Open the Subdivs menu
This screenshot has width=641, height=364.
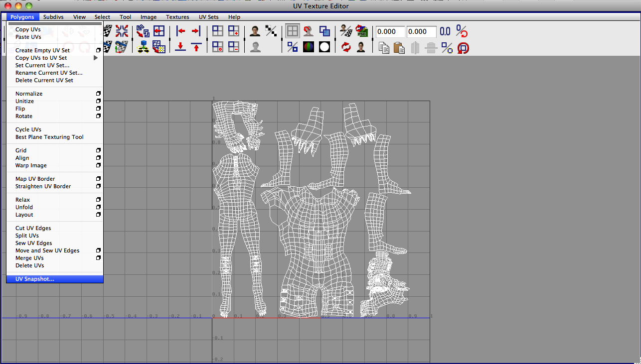pos(53,17)
